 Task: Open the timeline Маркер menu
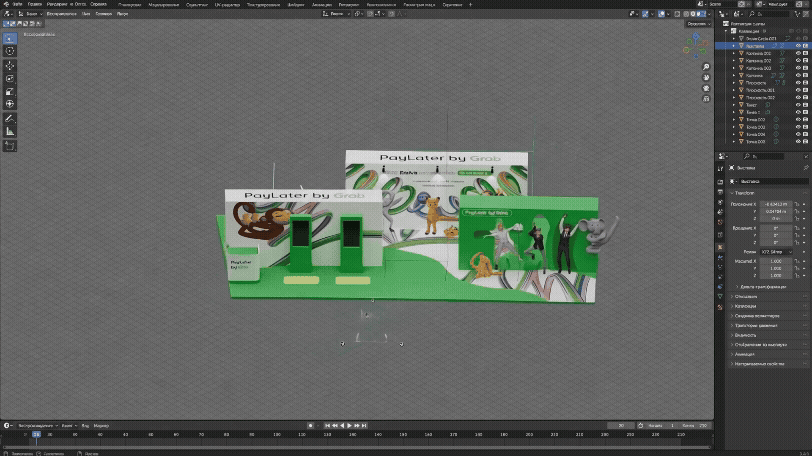(102, 426)
